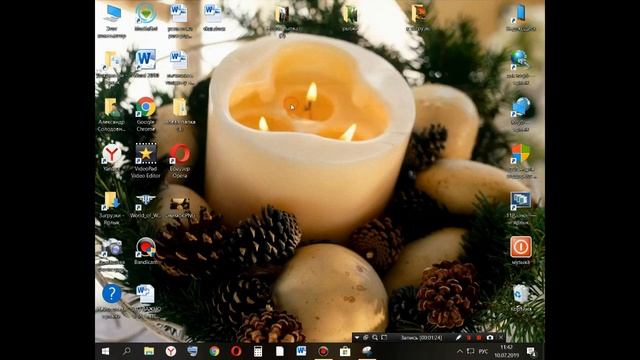Select the pencil drawing tool on recording bar
640x360 pixels.
458,338
